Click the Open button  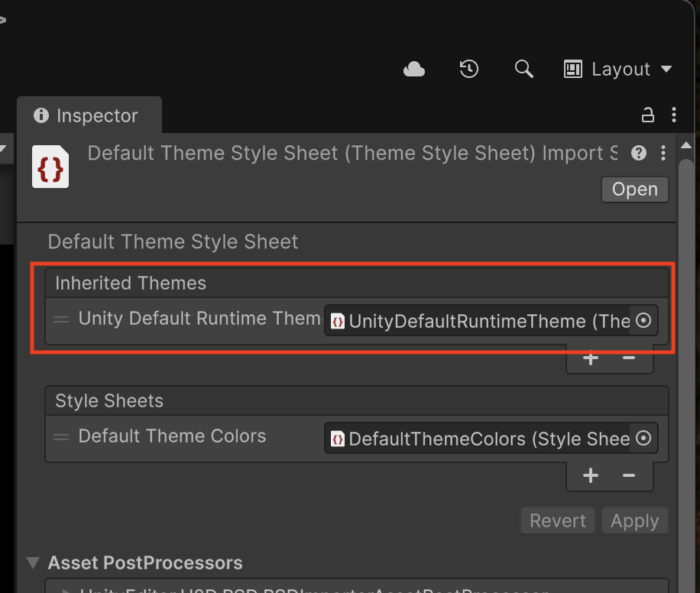pyautogui.click(x=634, y=190)
